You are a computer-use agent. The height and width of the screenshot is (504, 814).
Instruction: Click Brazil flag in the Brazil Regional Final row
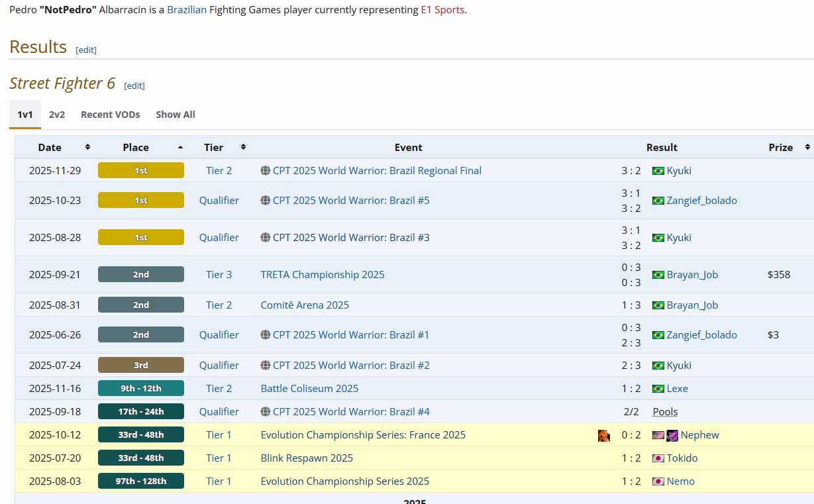(x=658, y=171)
